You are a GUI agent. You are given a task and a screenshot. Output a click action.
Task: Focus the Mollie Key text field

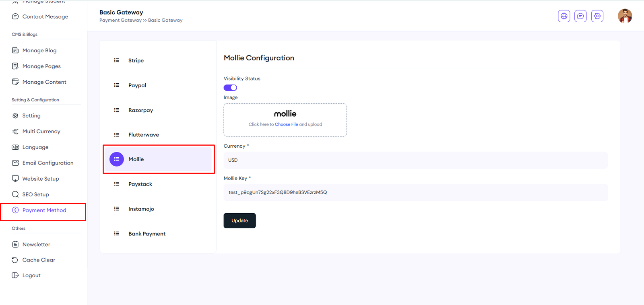click(x=415, y=192)
